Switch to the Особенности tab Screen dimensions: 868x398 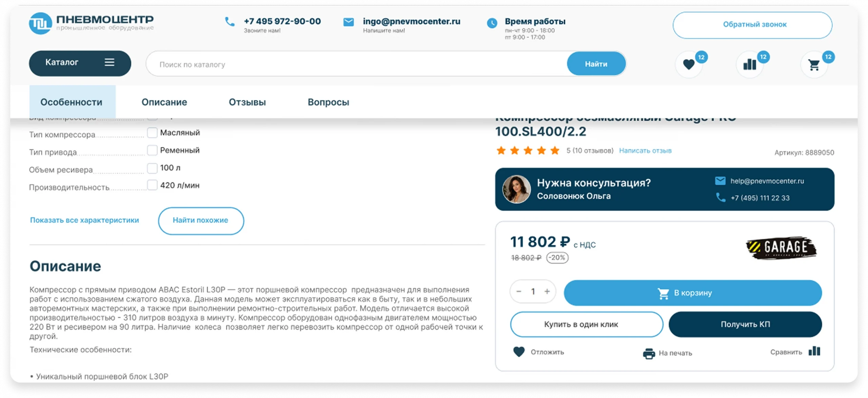click(72, 102)
